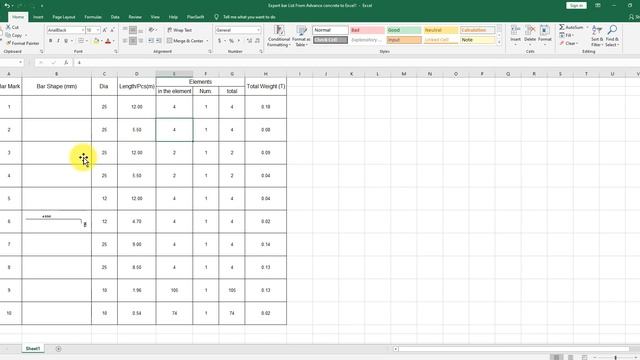Apply cell borders from Font group
Screen dimensions: 640x360
pyautogui.click(x=81, y=41)
